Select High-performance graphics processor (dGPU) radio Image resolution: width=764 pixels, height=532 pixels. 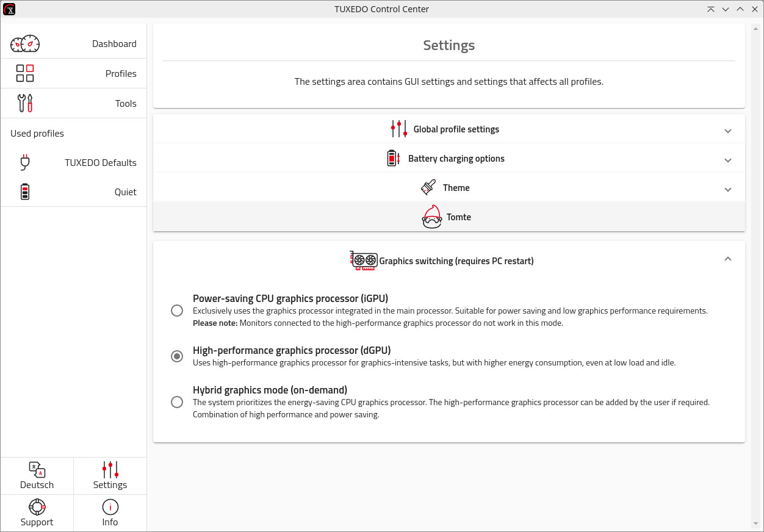[x=177, y=356]
